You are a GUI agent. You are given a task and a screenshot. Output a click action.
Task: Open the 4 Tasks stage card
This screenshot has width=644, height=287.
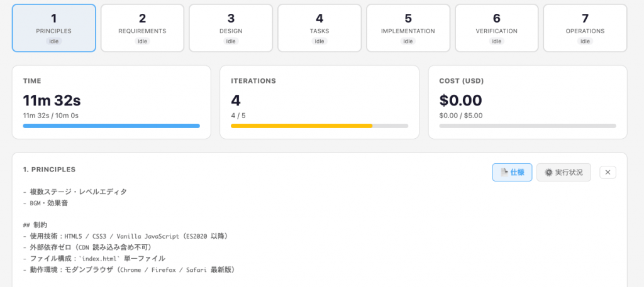319,28
